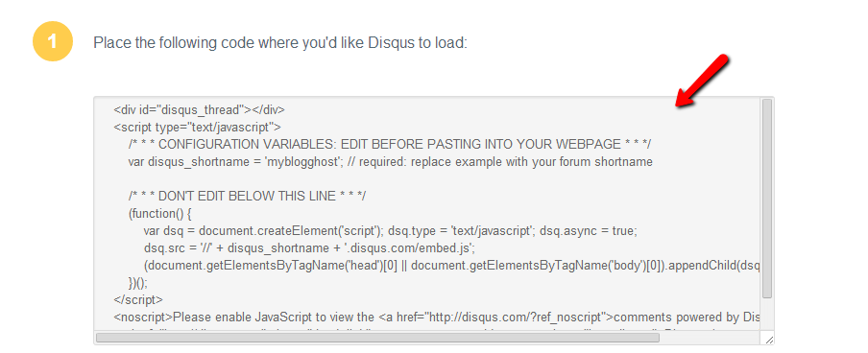Click the empty horizontal scrollbar track right of thumb
This screenshot has width=868, height=353.
pos(711,338)
